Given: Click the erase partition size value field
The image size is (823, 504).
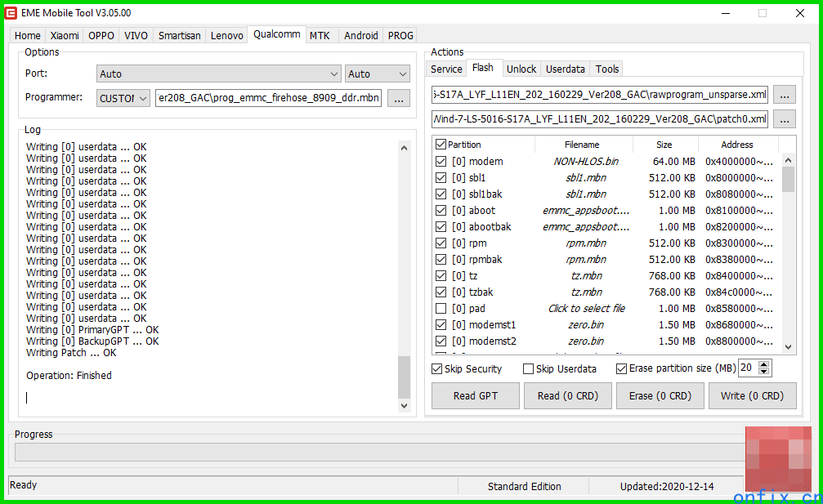Looking at the screenshot, I should pyautogui.click(x=749, y=368).
